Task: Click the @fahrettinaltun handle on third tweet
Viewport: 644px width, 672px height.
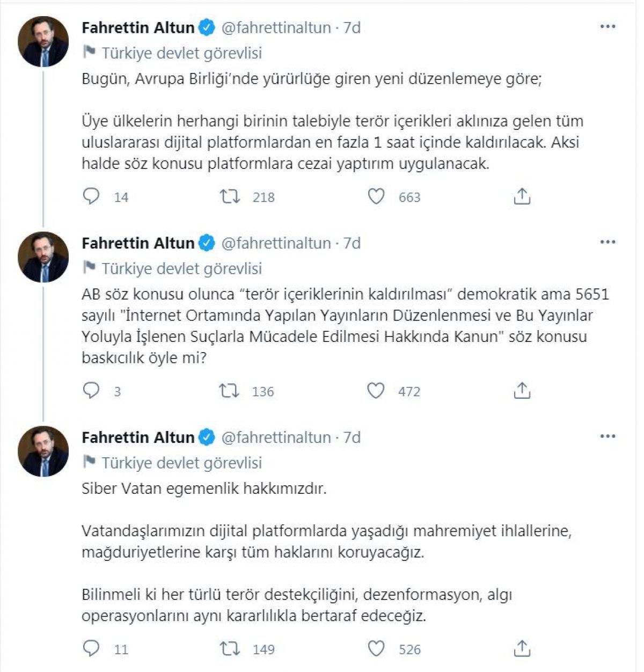Action: click(276, 437)
